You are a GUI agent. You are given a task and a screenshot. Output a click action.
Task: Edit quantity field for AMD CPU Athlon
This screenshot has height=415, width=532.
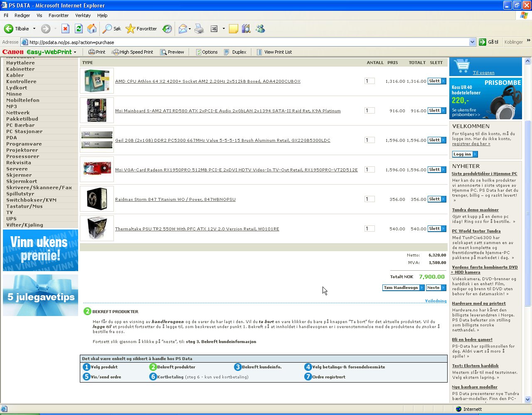click(x=369, y=81)
